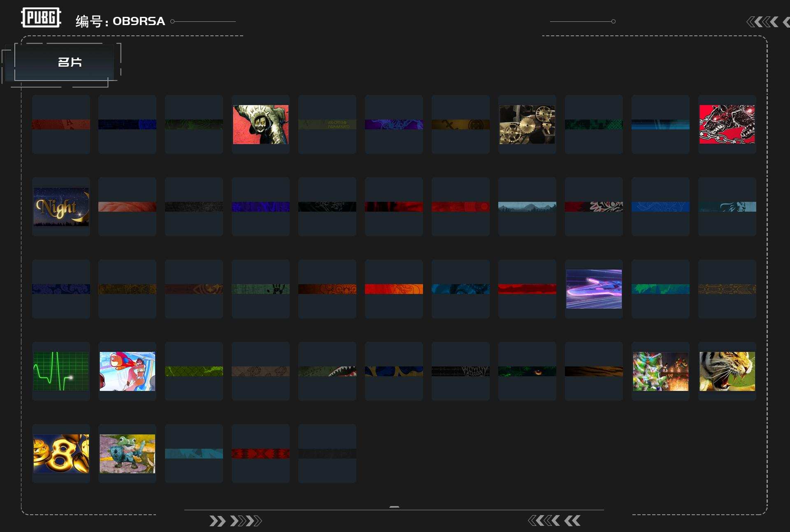The image size is (790, 532).
Task: Open the 名片 tab
Action: coord(70,62)
